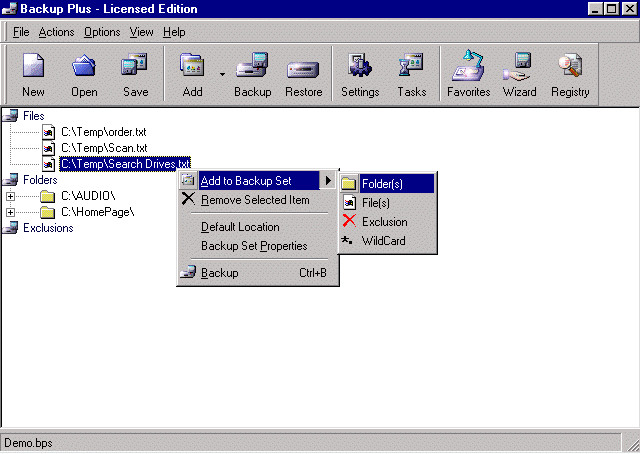
Task: Click the black X Remove icon in menu
Action: click(x=188, y=199)
